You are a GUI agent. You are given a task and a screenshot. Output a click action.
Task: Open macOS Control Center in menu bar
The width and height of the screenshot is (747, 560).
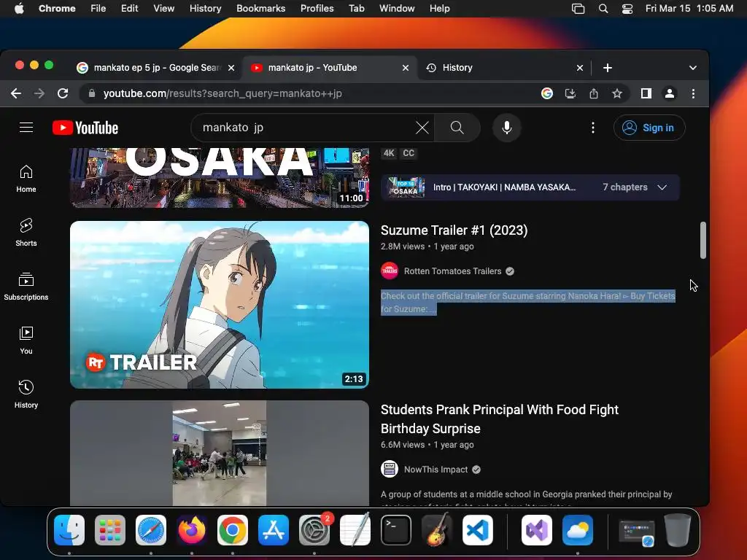pyautogui.click(x=627, y=8)
